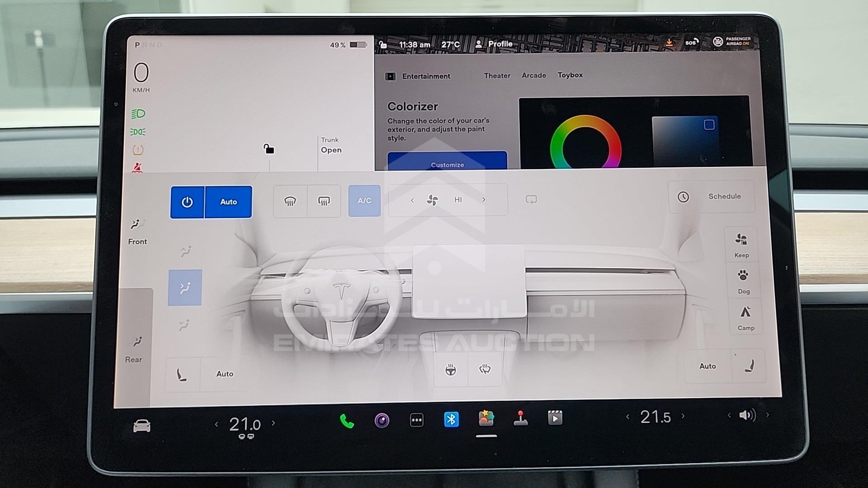Select lower feet-level airflow vent
Viewport: 868px width, 488px height.
click(x=184, y=325)
